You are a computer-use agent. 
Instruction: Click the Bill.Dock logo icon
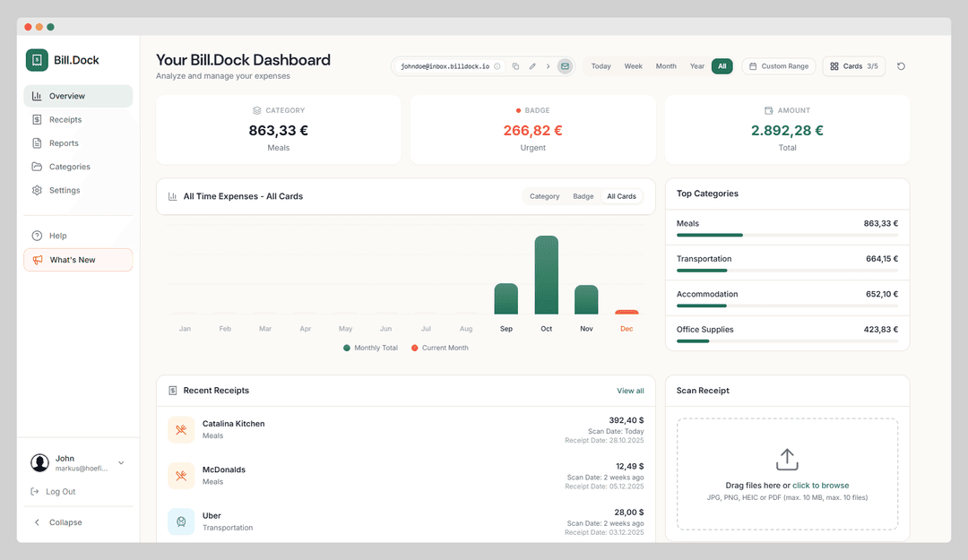coord(36,60)
